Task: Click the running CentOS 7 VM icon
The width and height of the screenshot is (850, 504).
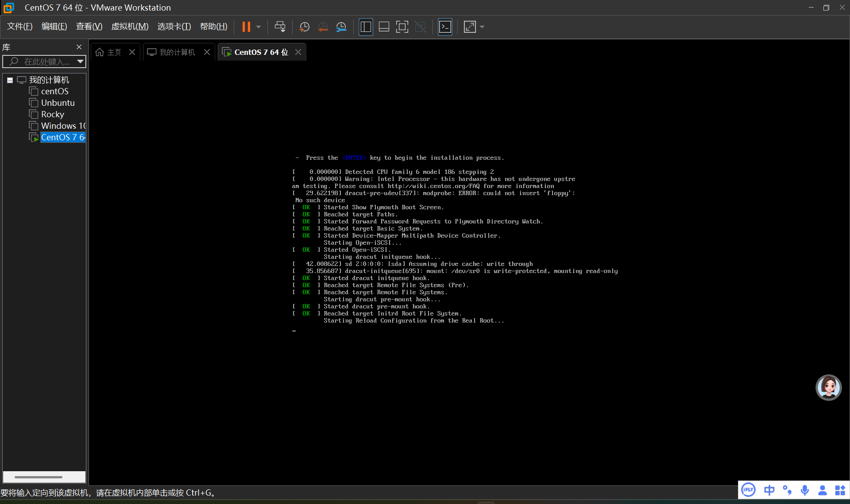Action: point(34,138)
